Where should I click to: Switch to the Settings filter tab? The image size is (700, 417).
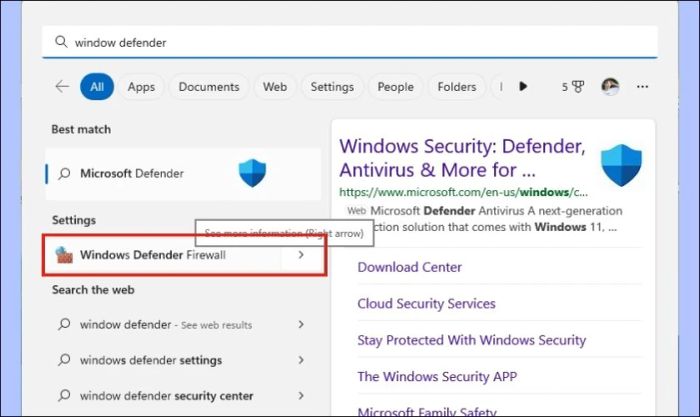tap(332, 87)
